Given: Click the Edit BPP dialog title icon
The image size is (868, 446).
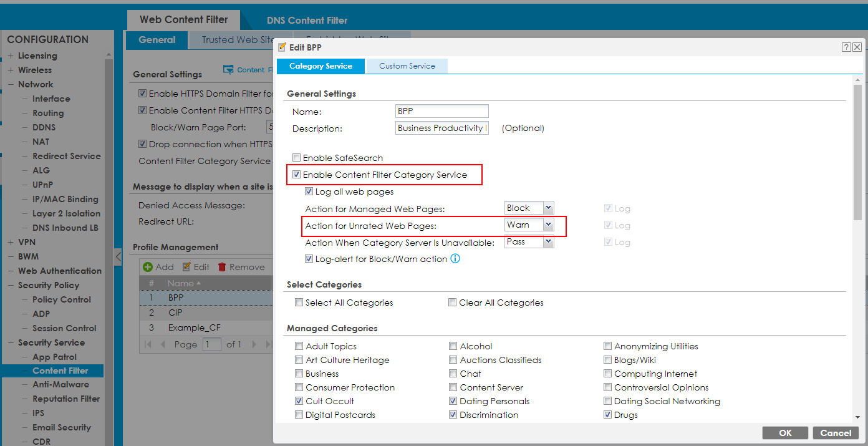Looking at the screenshot, I should pyautogui.click(x=282, y=47).
